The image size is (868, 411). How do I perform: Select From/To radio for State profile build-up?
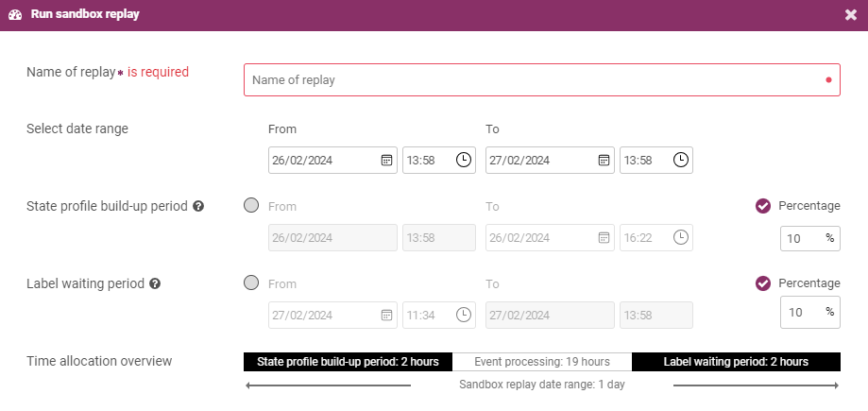251,206
